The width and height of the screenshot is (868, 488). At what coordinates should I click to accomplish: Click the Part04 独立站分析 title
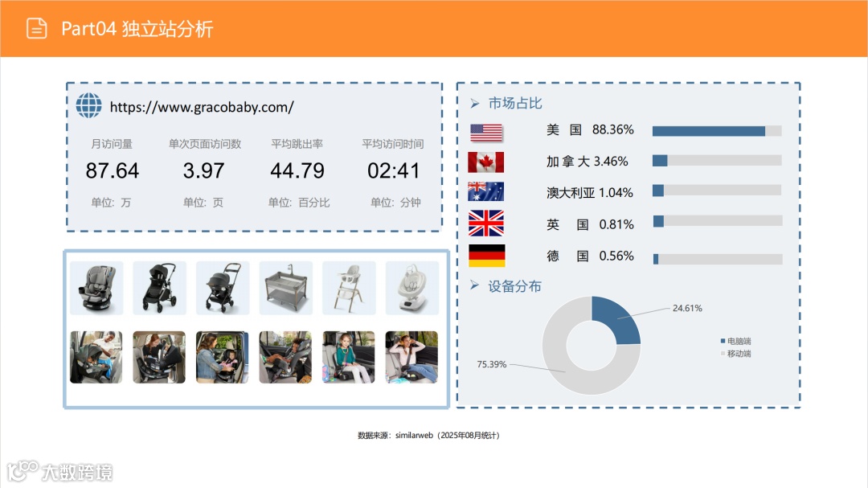[x=137, y=29]
